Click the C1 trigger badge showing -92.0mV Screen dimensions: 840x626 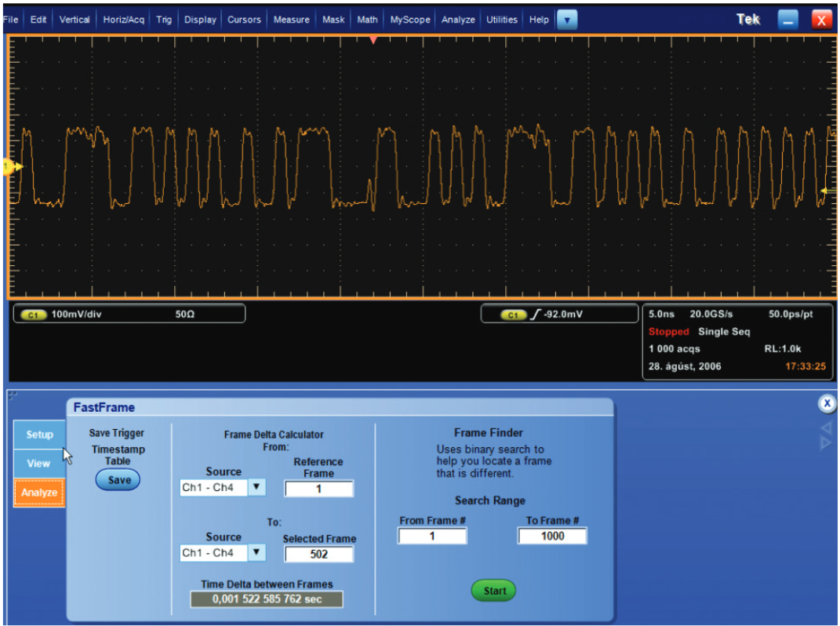coord(512,313)
